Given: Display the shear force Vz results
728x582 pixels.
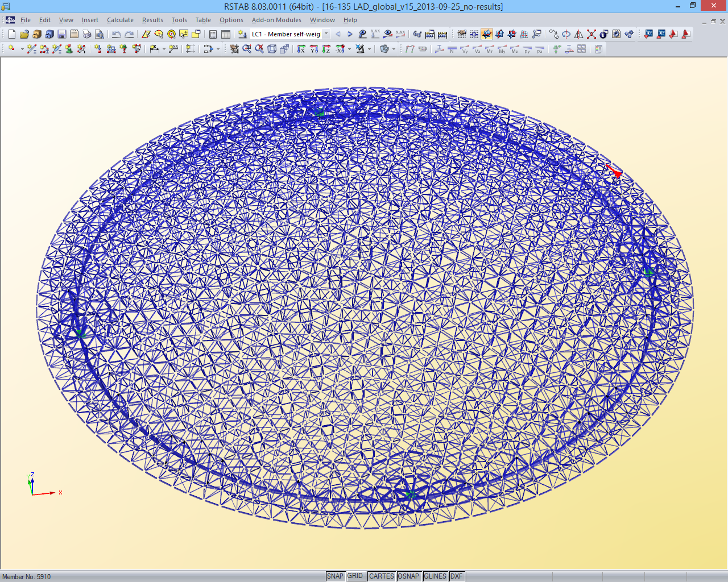Looking at the screenshot, I should click(478, 48).
